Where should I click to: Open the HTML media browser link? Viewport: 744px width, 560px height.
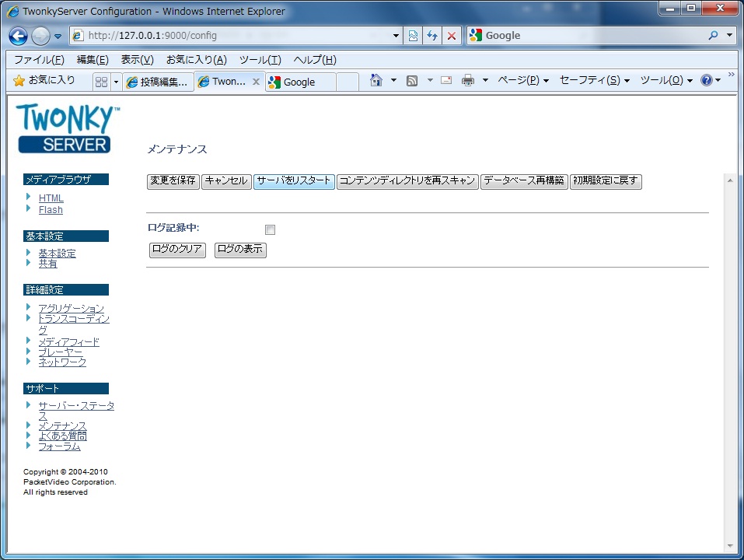point(51,198)
